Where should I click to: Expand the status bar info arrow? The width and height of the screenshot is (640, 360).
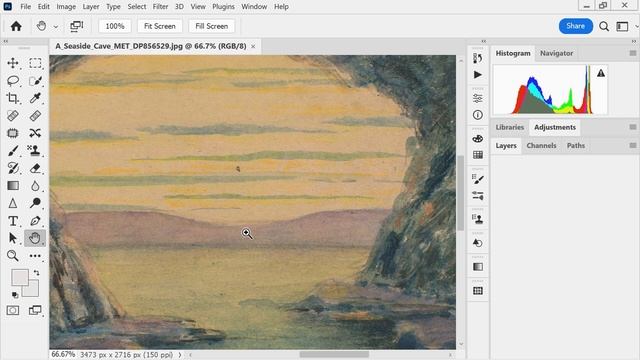tap(180, 355)
